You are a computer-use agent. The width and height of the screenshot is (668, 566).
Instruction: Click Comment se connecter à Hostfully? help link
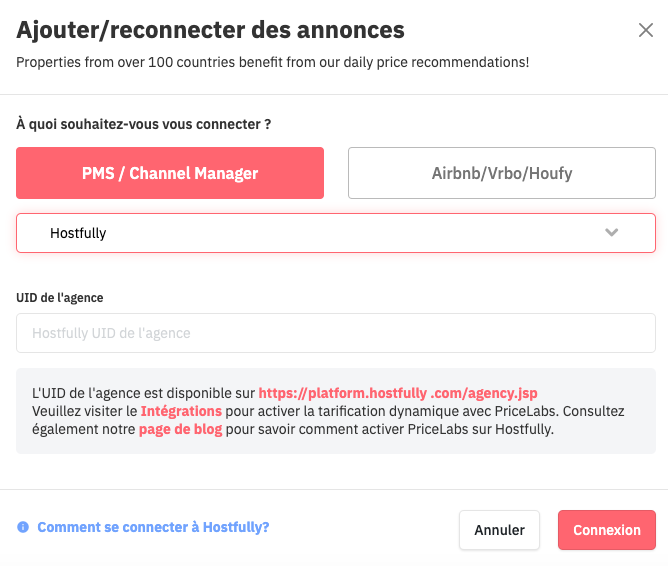tap(153, 527)
